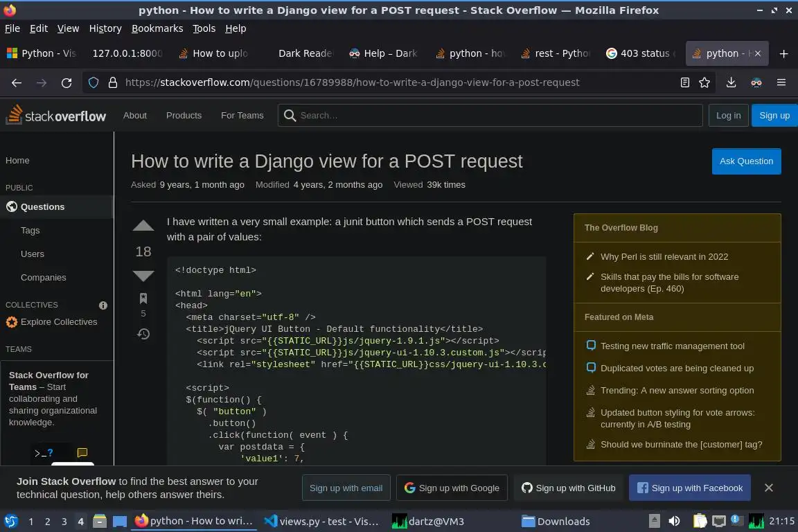Read Why Perl is still relevant post
This screenshot has height=532, width=798.
click(664, 256)
